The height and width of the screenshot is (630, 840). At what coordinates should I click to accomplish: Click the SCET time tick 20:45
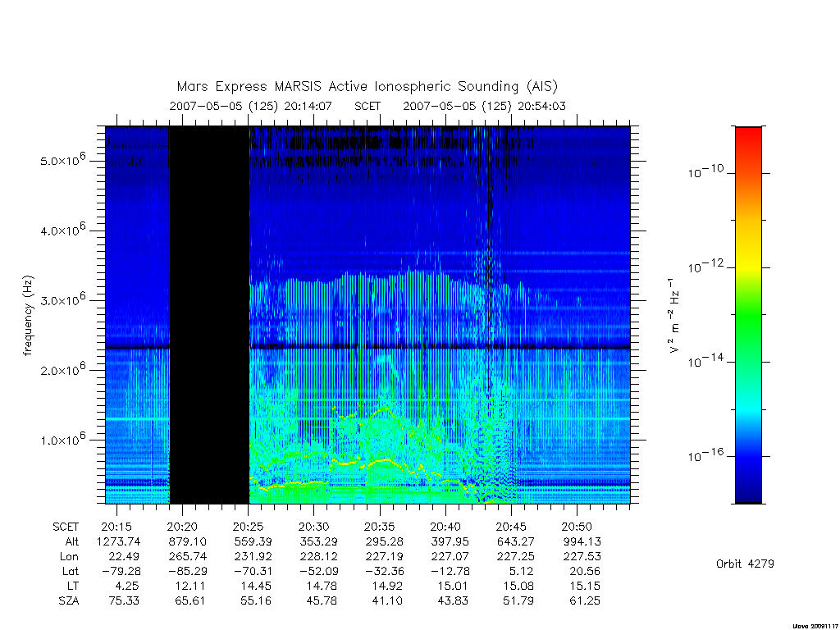[511, 527]
